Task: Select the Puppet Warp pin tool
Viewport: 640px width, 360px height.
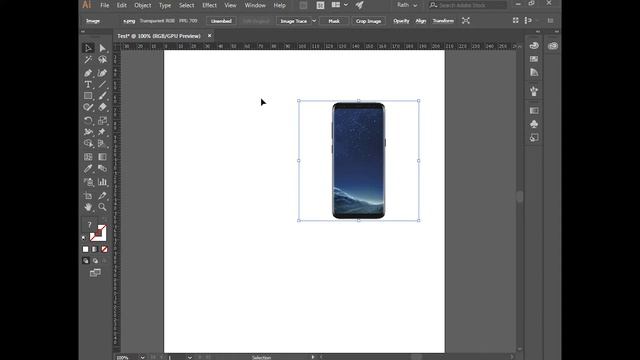Action: [102, 132]
